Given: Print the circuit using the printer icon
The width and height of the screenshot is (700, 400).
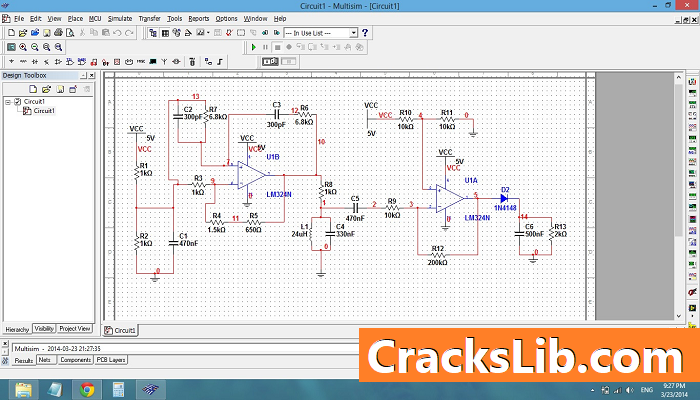Looking at the screenshot, I should click(58, 33).
